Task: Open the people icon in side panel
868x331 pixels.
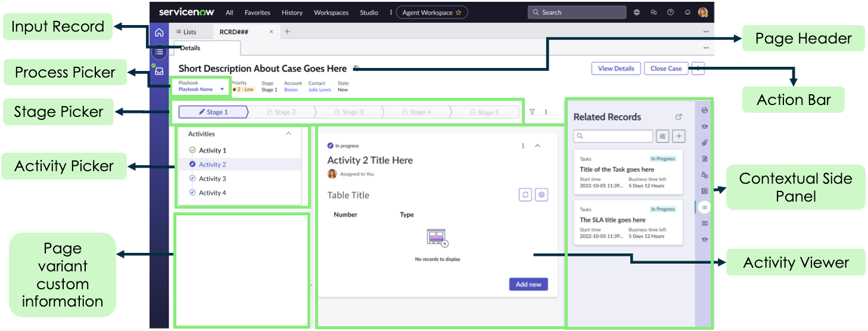Action: click(705, 175)
